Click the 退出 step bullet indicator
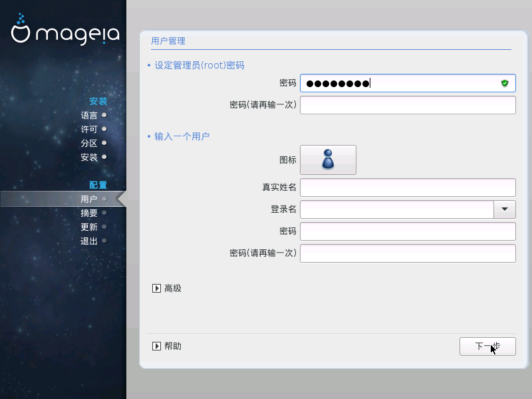This screenshot has width=532, height=399. pos(104,241)
